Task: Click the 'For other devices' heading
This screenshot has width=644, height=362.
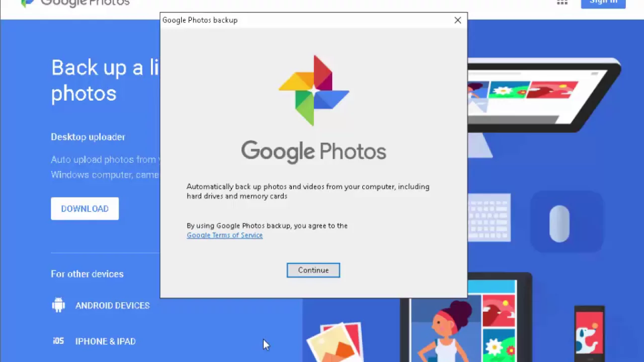Action: tap(87, 274)
